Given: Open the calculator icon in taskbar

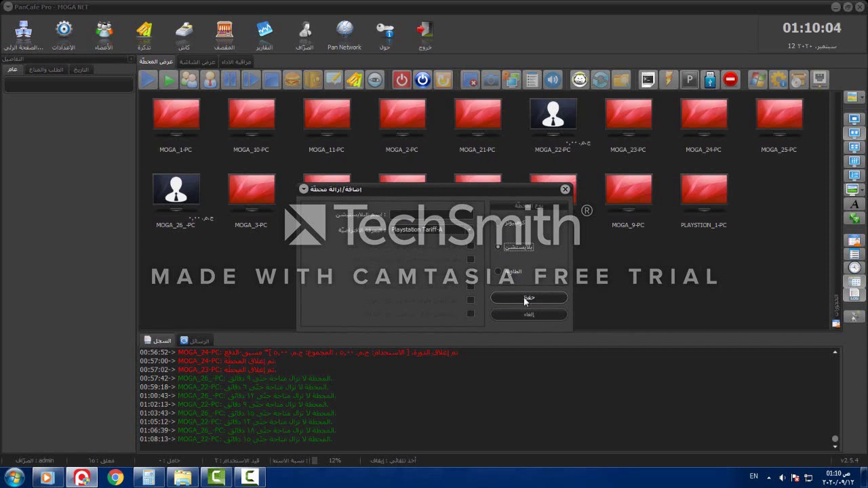Looking at the screenshot, I should click(149, 478).
